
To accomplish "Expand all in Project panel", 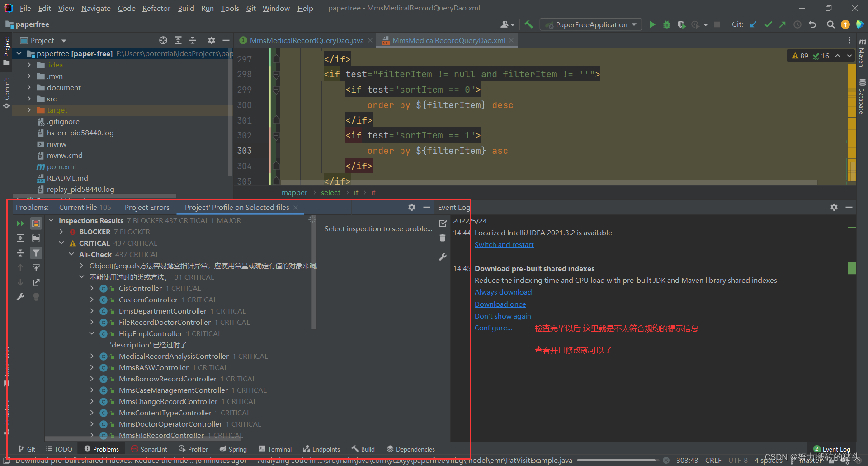I will click(178, 40).
